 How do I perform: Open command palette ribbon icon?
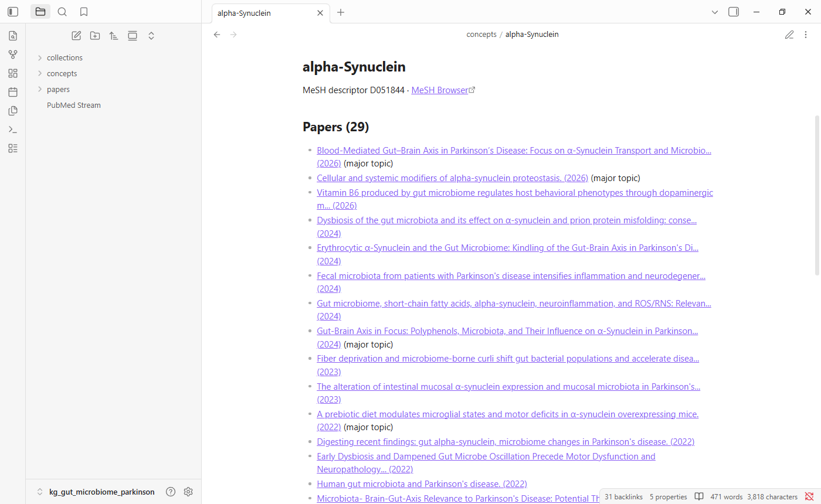click(13, 130)
